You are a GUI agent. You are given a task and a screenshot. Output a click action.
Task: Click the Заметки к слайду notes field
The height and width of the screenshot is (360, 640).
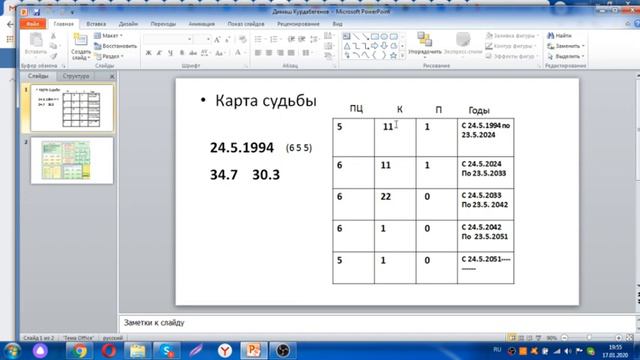379,323
